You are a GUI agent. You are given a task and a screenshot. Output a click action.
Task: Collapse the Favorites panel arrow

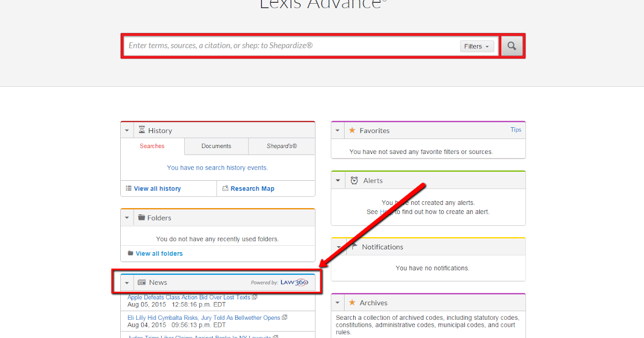coord(338,130)
